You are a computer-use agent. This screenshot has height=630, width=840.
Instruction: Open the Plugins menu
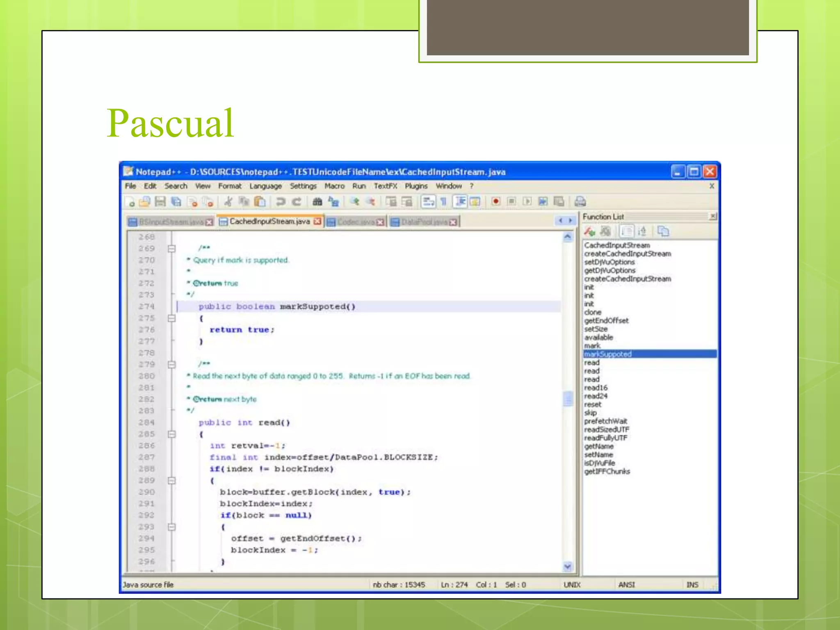416,186
